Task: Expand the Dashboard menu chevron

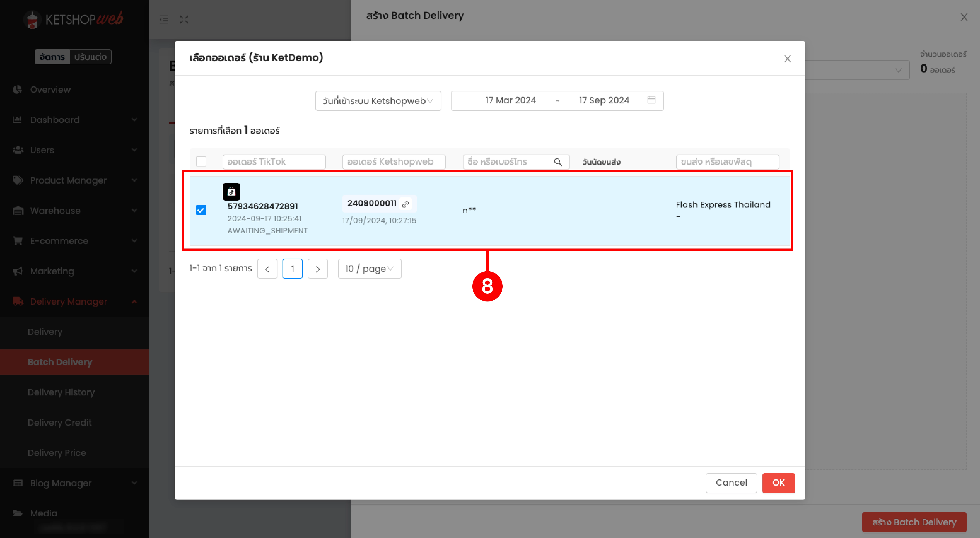Action: 134,120
